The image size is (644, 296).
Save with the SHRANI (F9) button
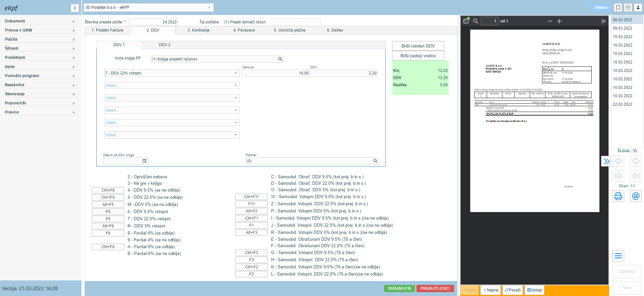pyautogui.click(x=399, y=289)
